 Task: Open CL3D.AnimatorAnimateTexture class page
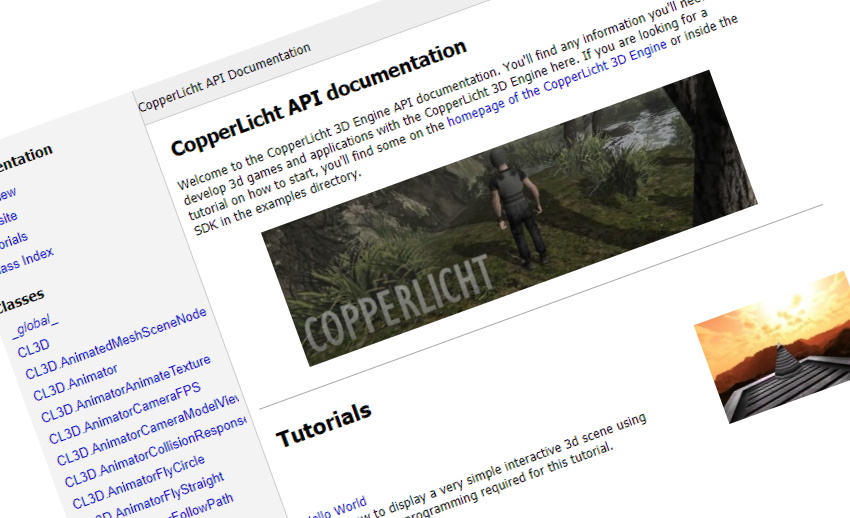pyautogui.click(x=126, y=388)
